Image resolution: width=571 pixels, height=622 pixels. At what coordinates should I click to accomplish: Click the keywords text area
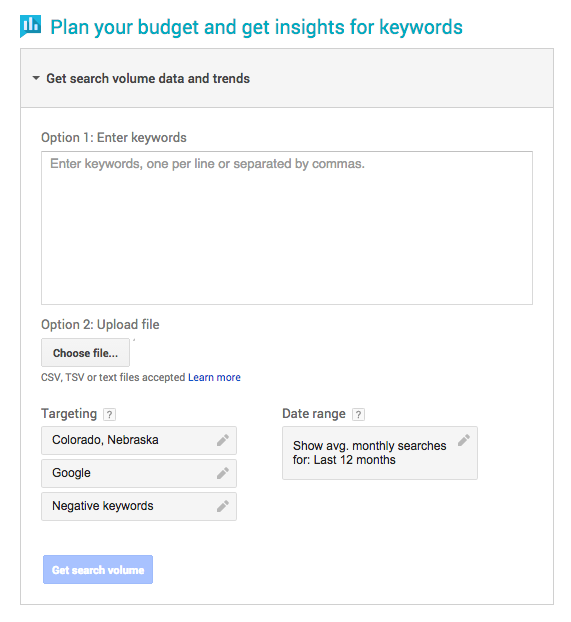[x=286, y=228]
